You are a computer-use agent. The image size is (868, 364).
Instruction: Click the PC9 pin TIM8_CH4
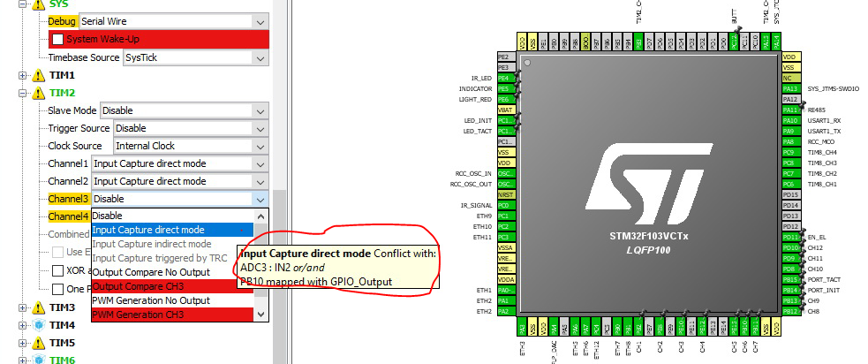pyautogui.click(x=790, y=152)
